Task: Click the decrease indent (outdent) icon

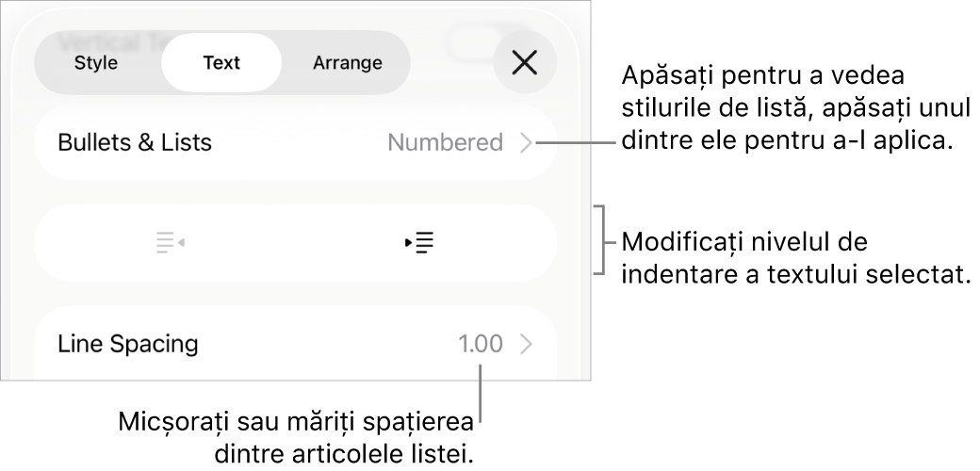Action: coord(170,243)
